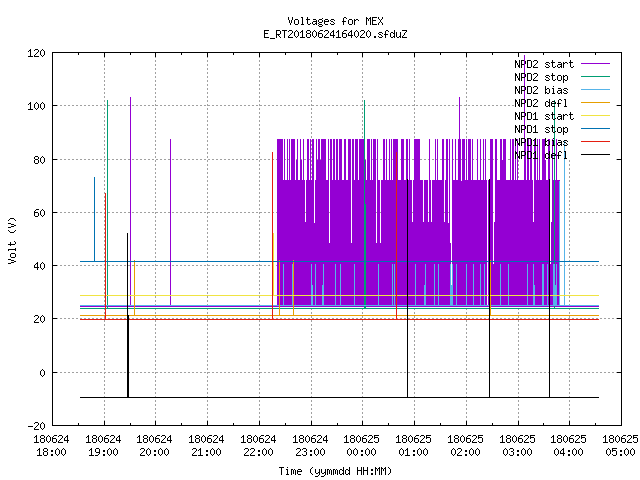This screenshot has height=480, width=640.
Task: Click the x-axis tick 180624 20:00
Action: coord(154,446)
